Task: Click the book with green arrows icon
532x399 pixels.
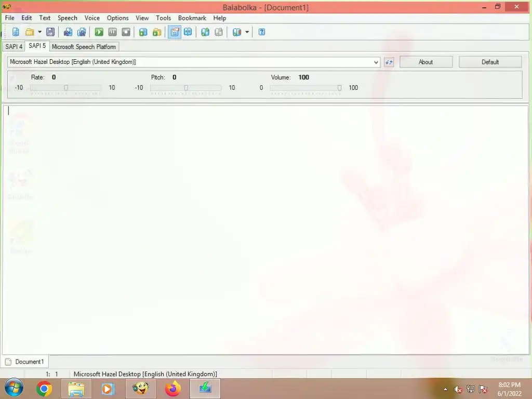Action: (x=205, y=32)
